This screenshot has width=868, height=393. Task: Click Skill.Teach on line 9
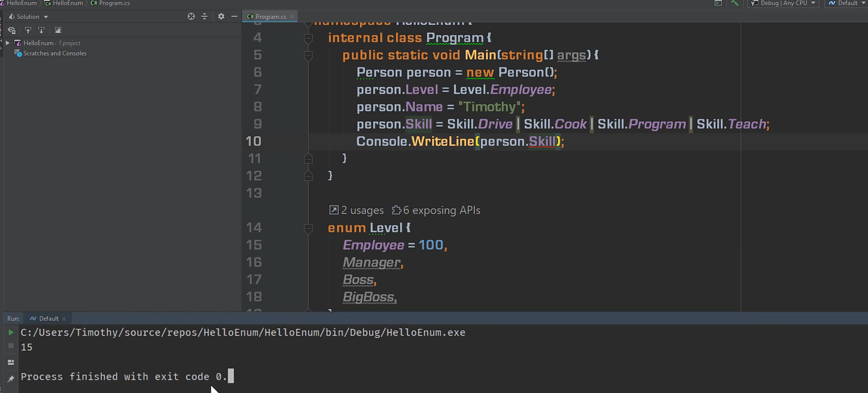point(731,124)
